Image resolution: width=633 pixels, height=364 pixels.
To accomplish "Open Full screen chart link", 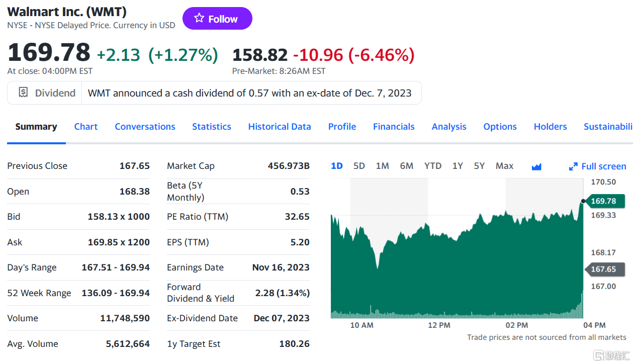I will pos(603,166).
